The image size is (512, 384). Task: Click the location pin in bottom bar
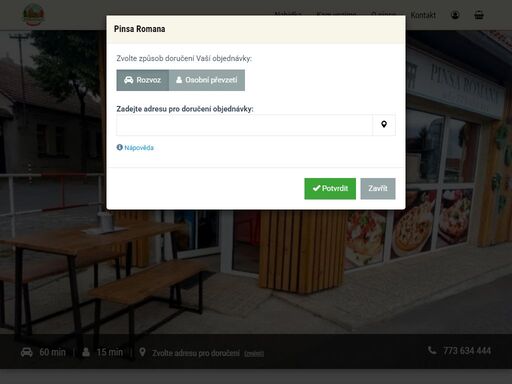(x=142, y=352)
